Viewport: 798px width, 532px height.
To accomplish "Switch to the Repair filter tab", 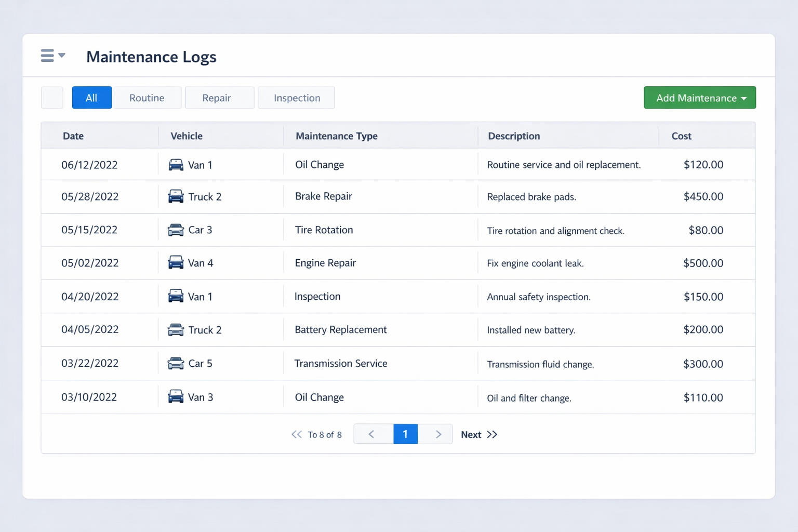I will pyautogui.click(x=219, y=98).
